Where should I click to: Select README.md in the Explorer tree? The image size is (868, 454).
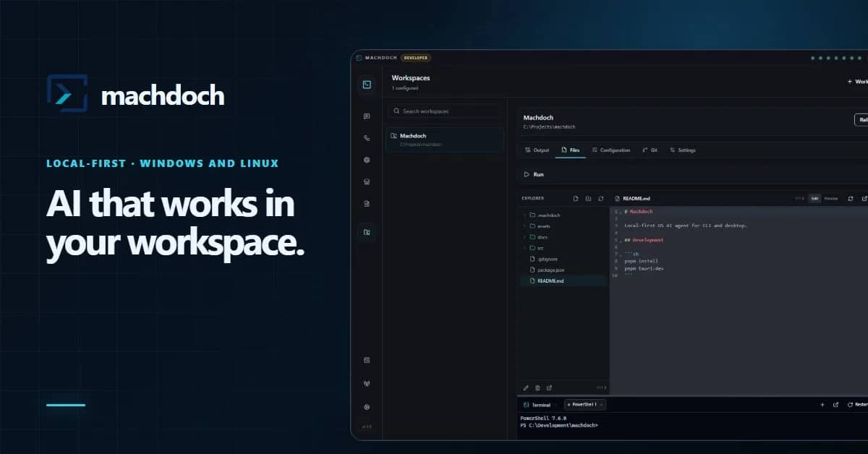[564, 280]
